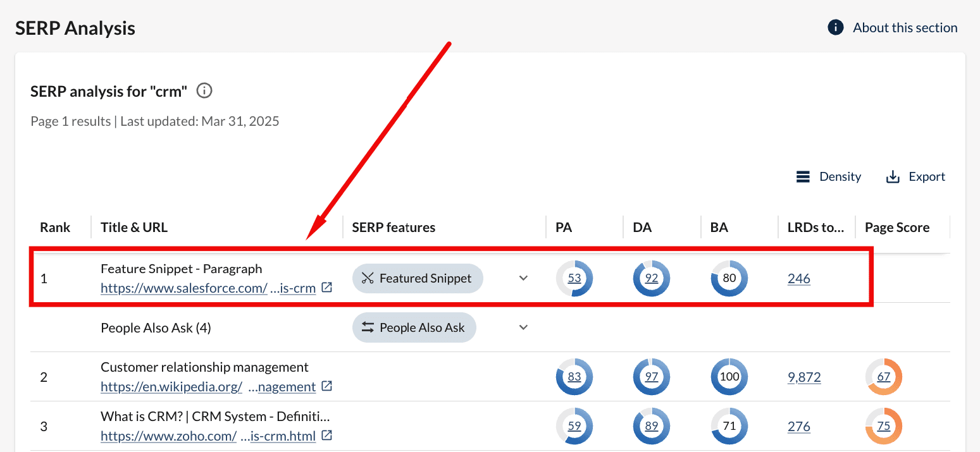Expand the Featured Snippet row chevron
980x452 pixels.
coord(523,278)
